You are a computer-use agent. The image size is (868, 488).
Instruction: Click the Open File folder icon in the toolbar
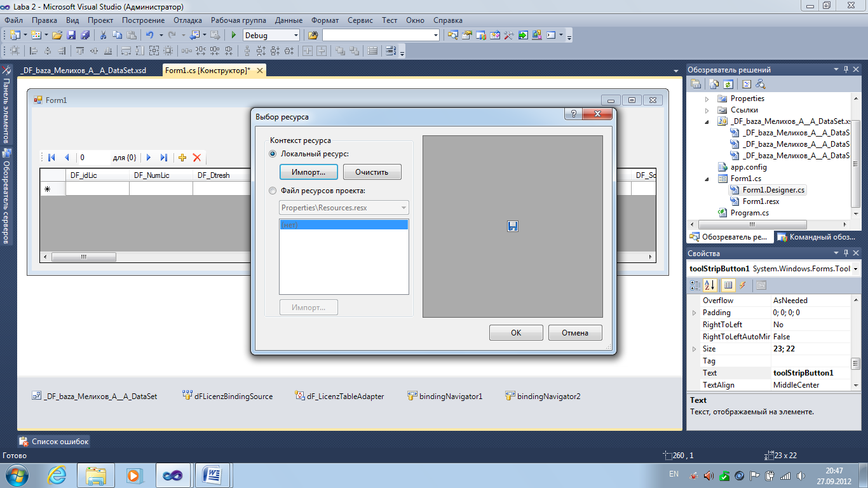point(57,36)
